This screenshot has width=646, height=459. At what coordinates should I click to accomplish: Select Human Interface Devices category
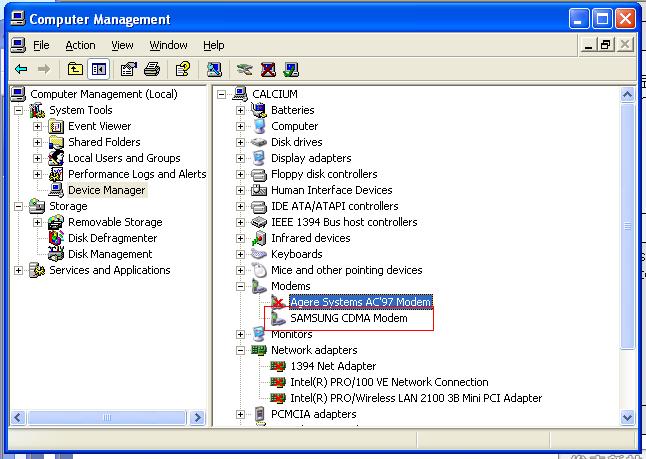[x=332, y=190]
